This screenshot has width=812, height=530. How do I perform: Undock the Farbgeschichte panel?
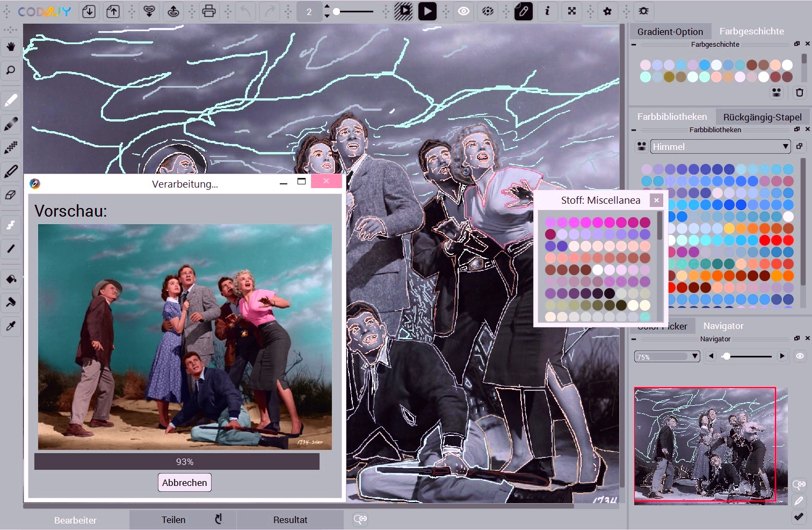coord(797,44)
